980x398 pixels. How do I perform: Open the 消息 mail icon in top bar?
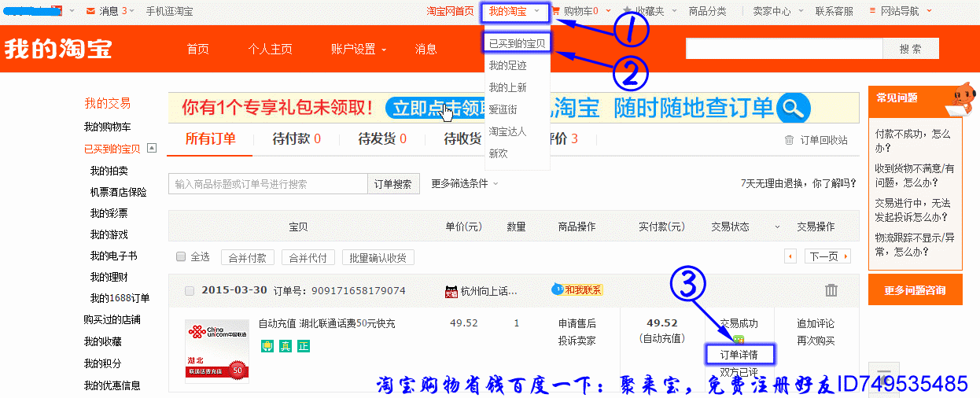click(x=90, y=11)
